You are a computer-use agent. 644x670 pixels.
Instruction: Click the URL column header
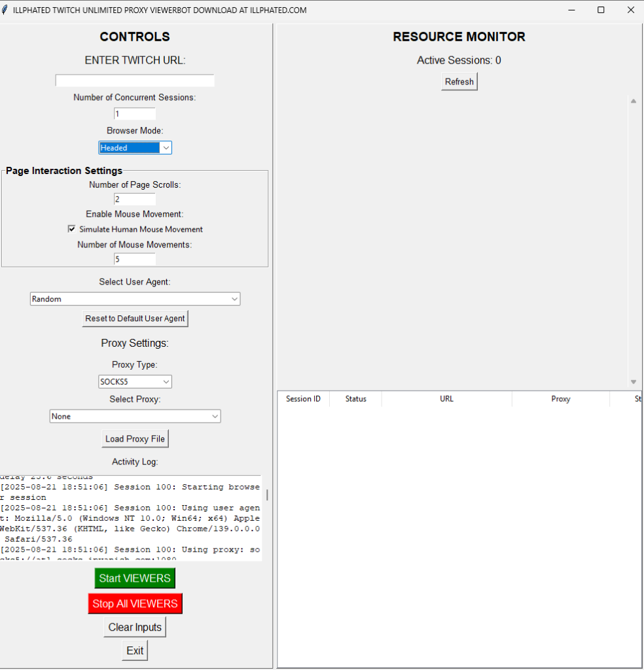pyautogui.click(x=446, y=398)
